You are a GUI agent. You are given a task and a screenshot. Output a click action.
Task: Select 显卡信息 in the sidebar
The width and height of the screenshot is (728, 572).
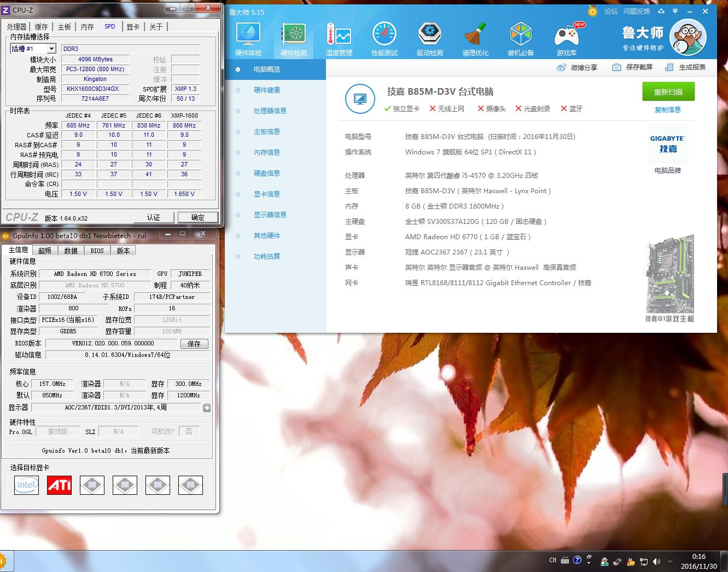pos(275,194)
